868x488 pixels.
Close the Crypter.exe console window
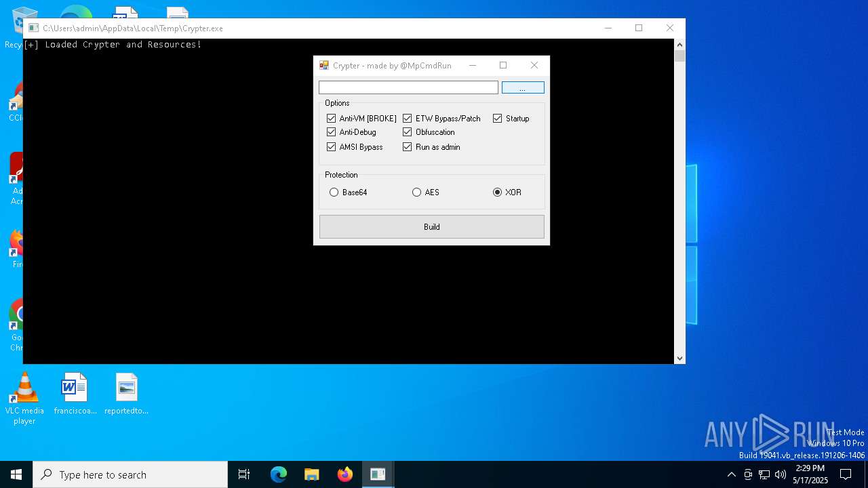pyautogui.click(x=670, y=28)
